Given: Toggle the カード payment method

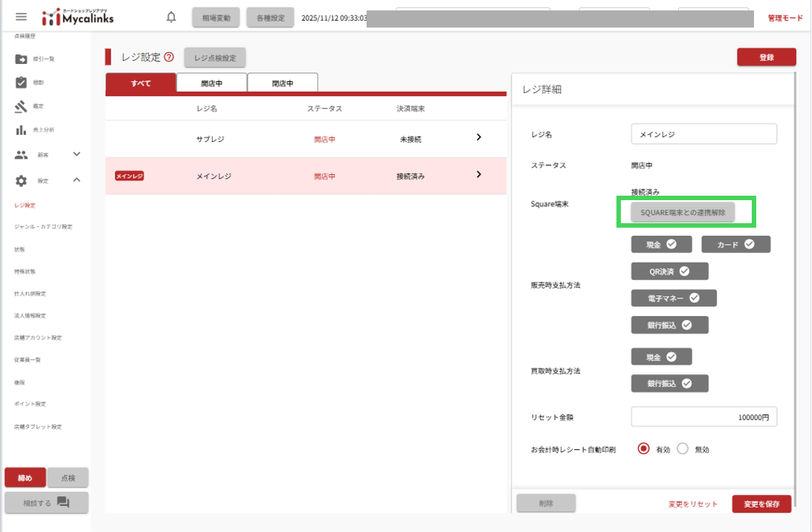Looking at the screenshot, I should pyautogui.click(x=735, y=244).
